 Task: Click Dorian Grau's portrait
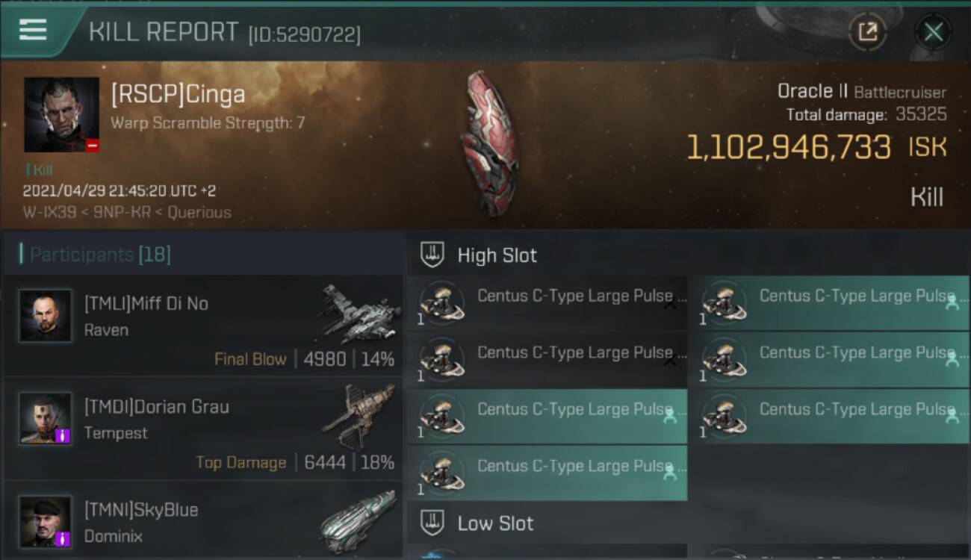point(46,418)
